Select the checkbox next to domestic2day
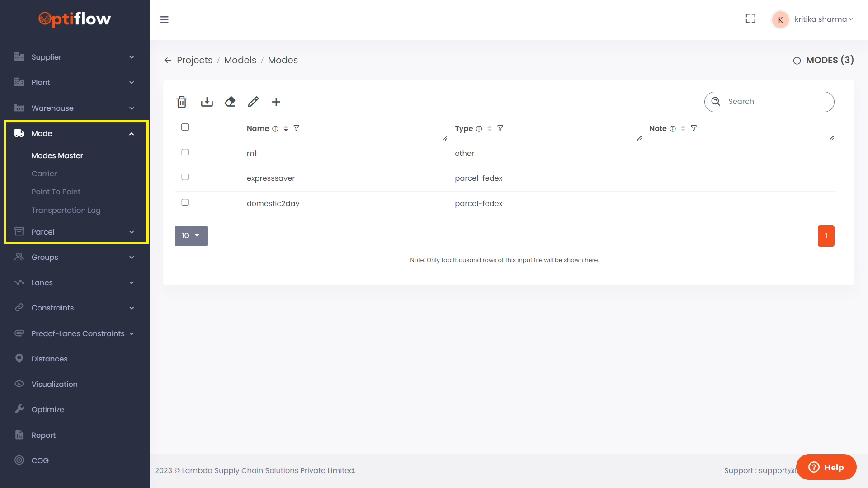This screenshot has height=488, width=868. click(185, 202)
